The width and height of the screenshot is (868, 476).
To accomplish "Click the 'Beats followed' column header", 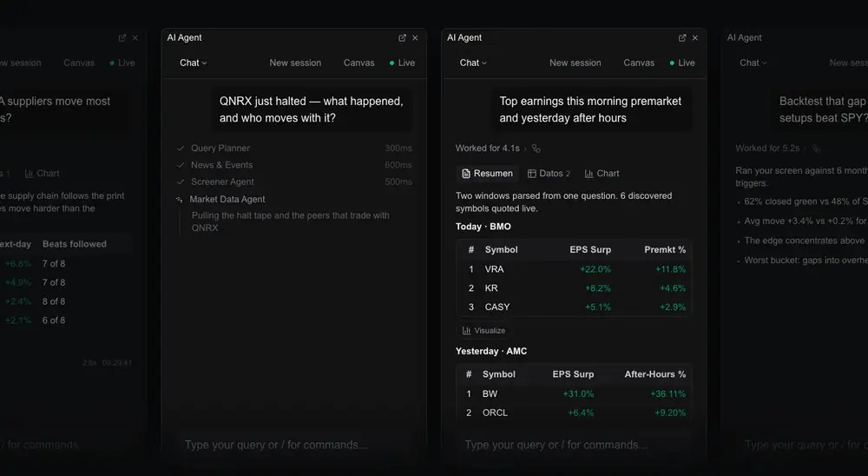I will click(x=75, y=244).
